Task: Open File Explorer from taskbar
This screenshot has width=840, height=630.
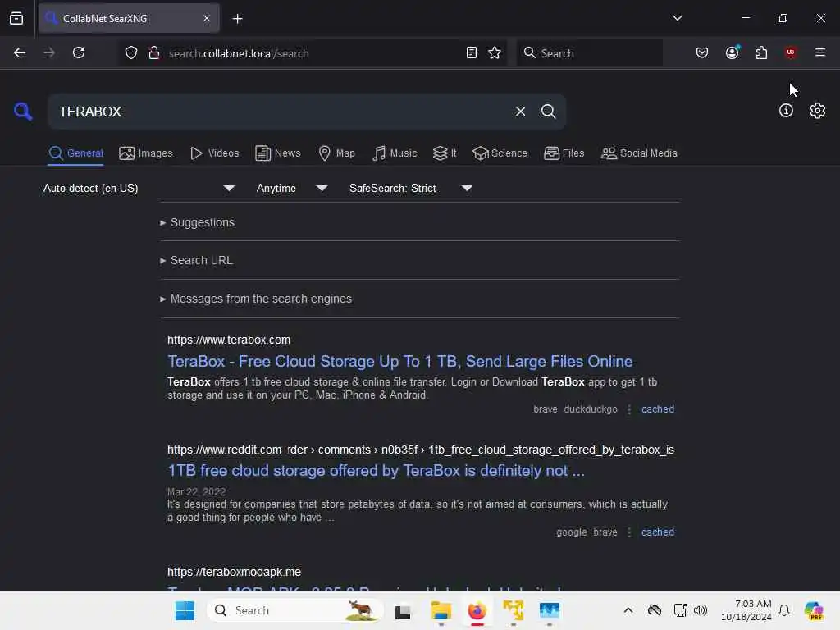Action: point(441,610)
